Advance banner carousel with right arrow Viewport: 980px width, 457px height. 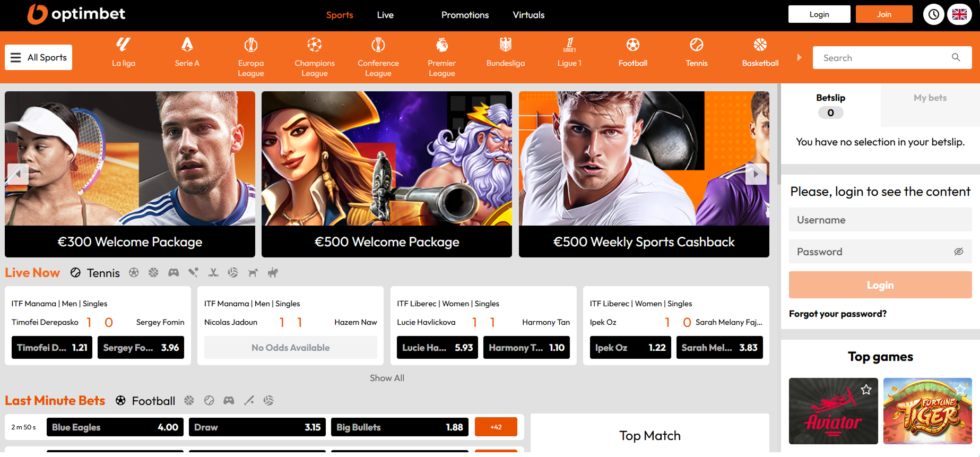tap(756, 174)
